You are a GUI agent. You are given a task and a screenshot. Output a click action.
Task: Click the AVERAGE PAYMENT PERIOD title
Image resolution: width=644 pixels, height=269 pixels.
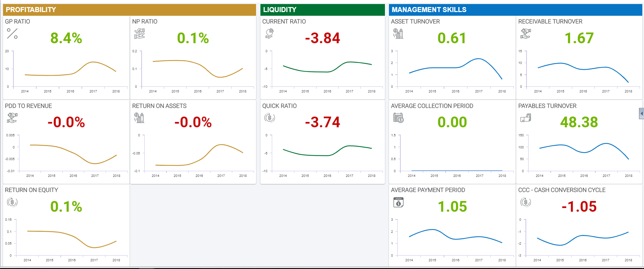(428, 190)
